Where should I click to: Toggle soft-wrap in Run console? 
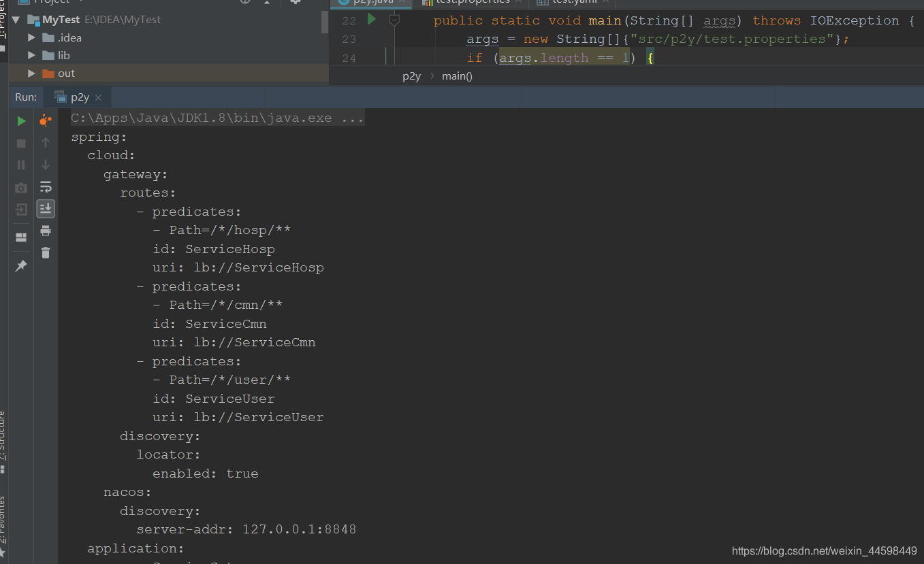point(46,186)
